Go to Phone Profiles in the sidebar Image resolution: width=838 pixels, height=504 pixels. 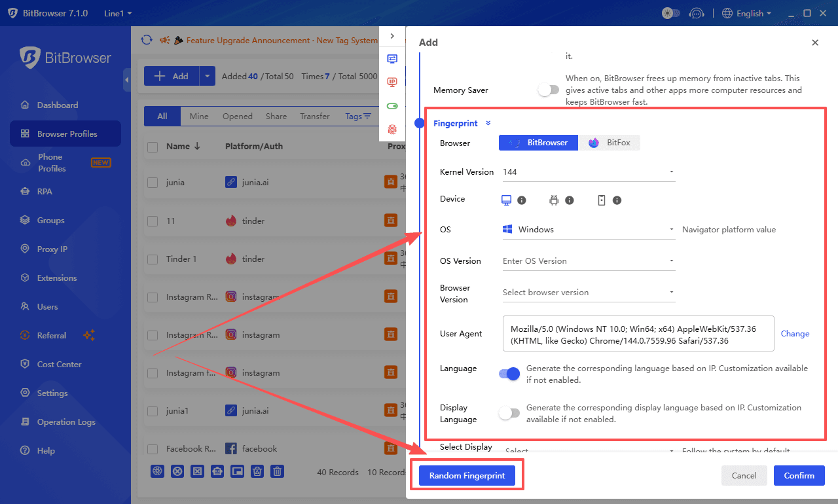[x=65, y=162]
